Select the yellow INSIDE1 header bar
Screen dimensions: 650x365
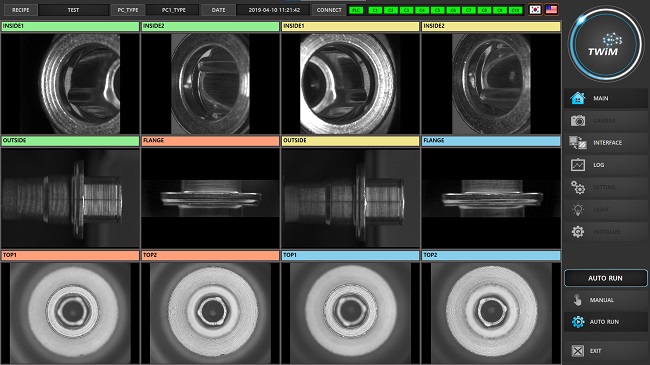(350, 27)
